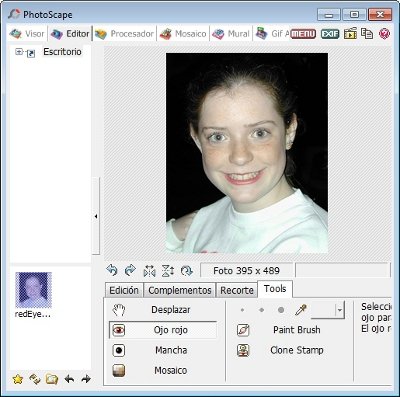Select the Clone Stamp tool
The image size is (400, 397).
click(x=289, y=350)
